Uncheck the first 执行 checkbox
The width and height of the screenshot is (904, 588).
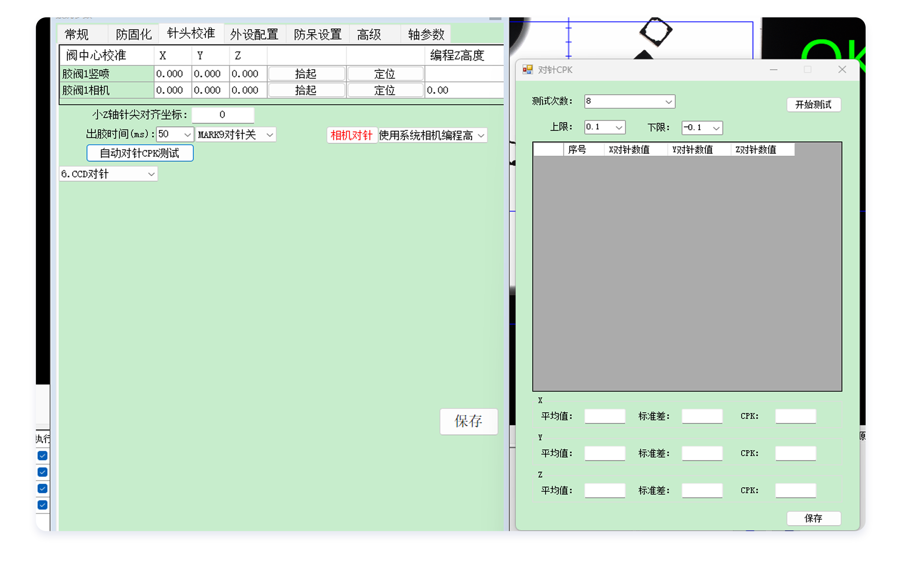pyautogui.click(x=42, y=455)
